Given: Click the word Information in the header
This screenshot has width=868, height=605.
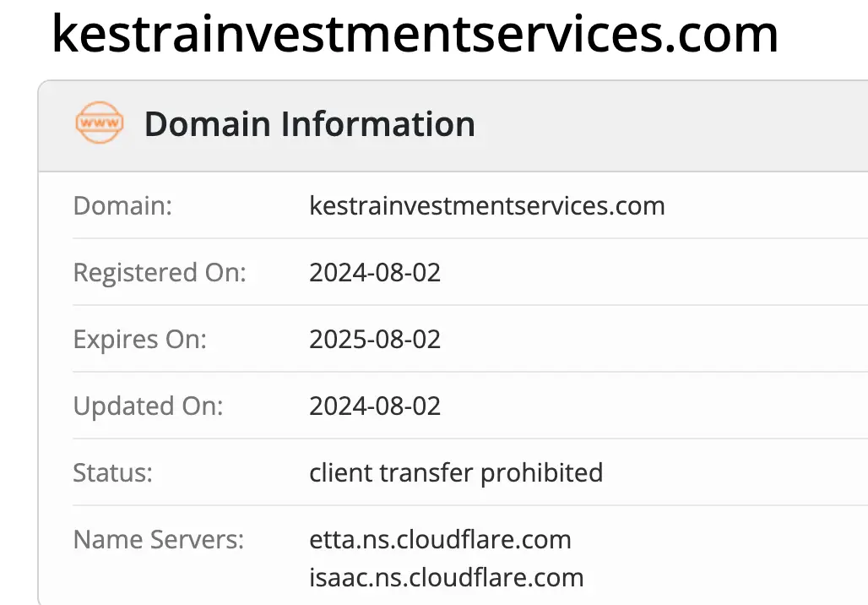Looking at the screenshot, I should click(x=377, y=124).
